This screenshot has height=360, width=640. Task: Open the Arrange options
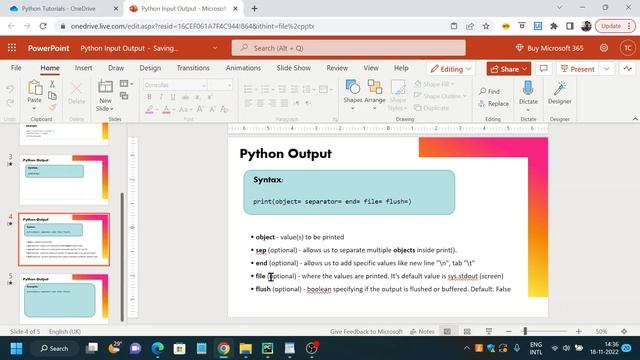point(375,95)
